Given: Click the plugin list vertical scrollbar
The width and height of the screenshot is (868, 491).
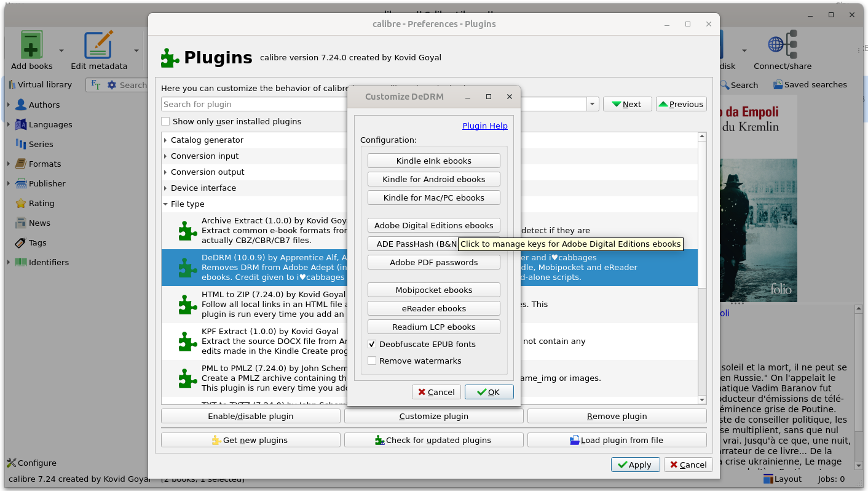Looking at the screenshot, I should (x=702, y=268).
